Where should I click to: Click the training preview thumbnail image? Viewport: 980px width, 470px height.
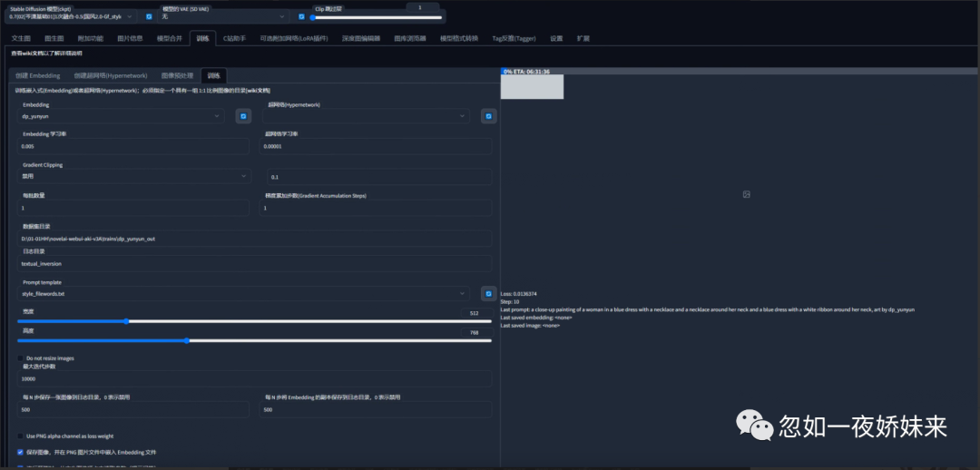532,87
